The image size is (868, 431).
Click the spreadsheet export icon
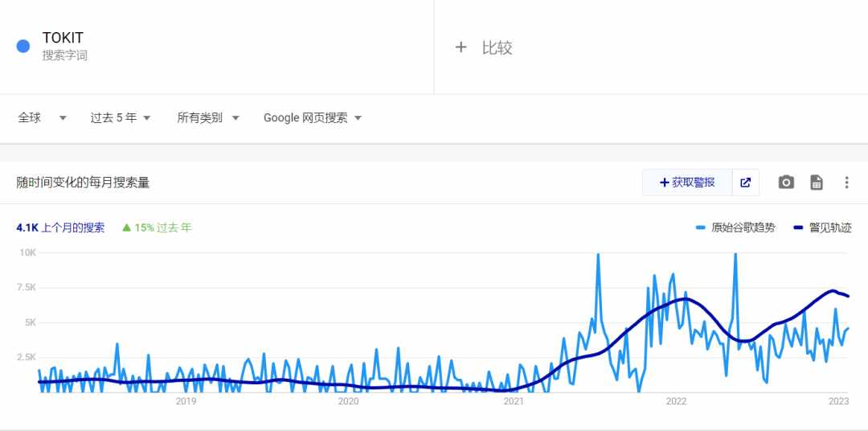tap(817, 183)
